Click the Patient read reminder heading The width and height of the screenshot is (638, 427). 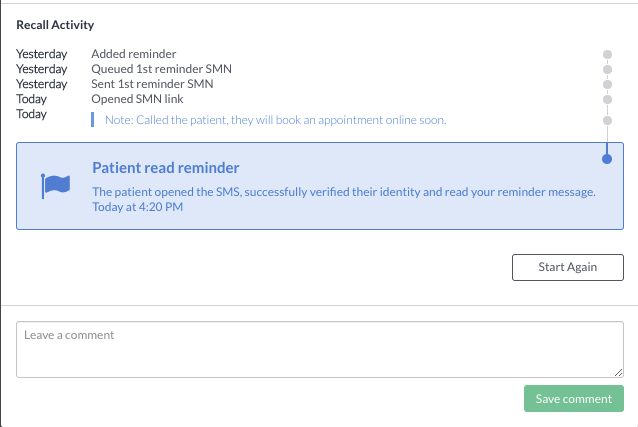coord(166,168)
